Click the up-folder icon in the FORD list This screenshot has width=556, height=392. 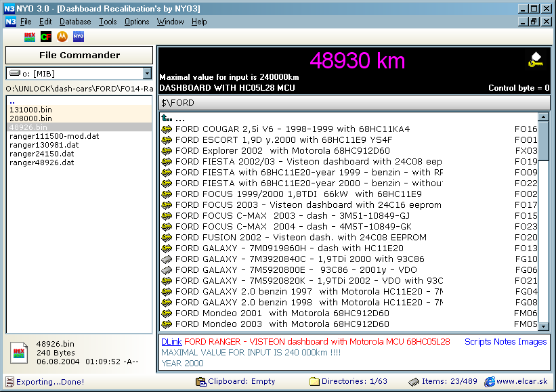pos(167,118)
